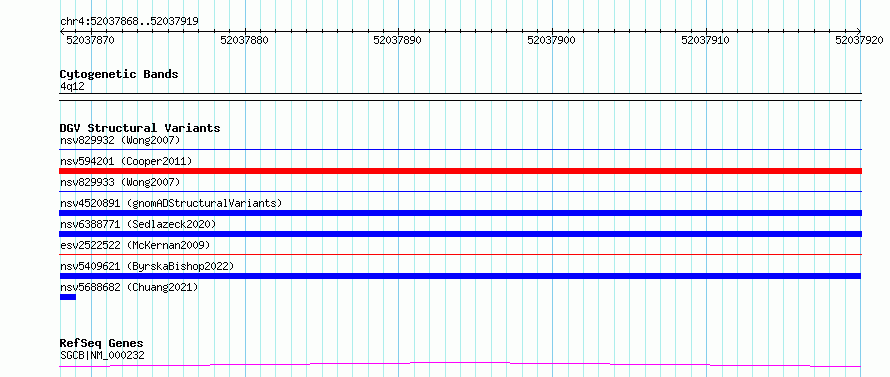Open variant nsv6388771 (Sedlazeck2020)

pos(138,224)
